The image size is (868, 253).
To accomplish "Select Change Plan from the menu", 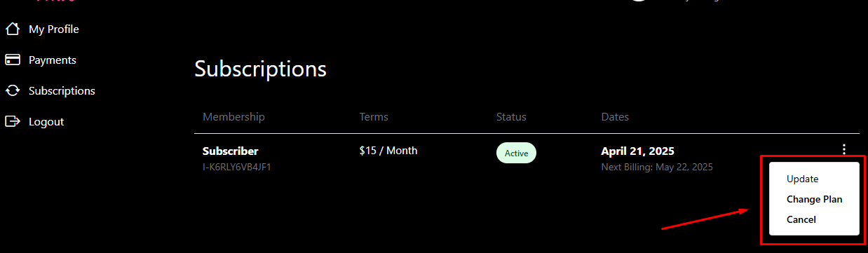I will tap(814, 199).
